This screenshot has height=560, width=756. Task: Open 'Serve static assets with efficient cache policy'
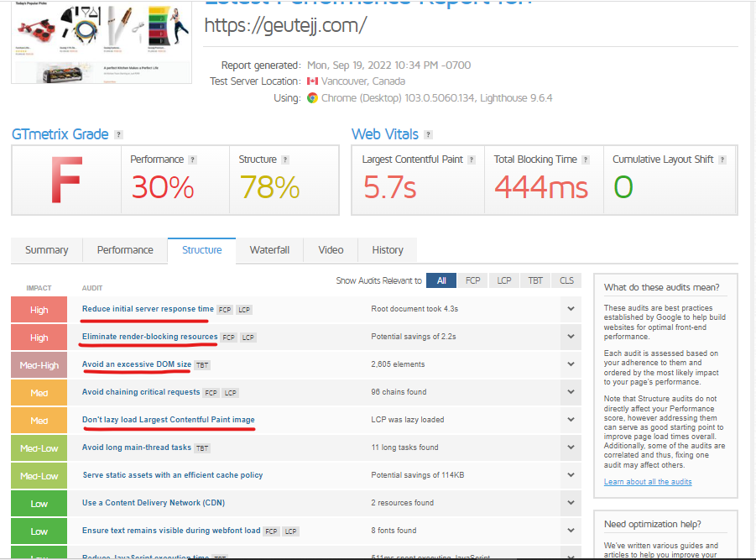pos(173,475)
